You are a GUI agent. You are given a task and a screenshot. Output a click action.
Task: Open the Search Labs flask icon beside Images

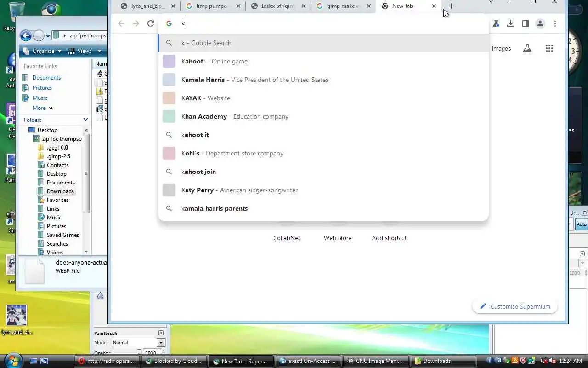pyautogui.click(x=527, y=48)
